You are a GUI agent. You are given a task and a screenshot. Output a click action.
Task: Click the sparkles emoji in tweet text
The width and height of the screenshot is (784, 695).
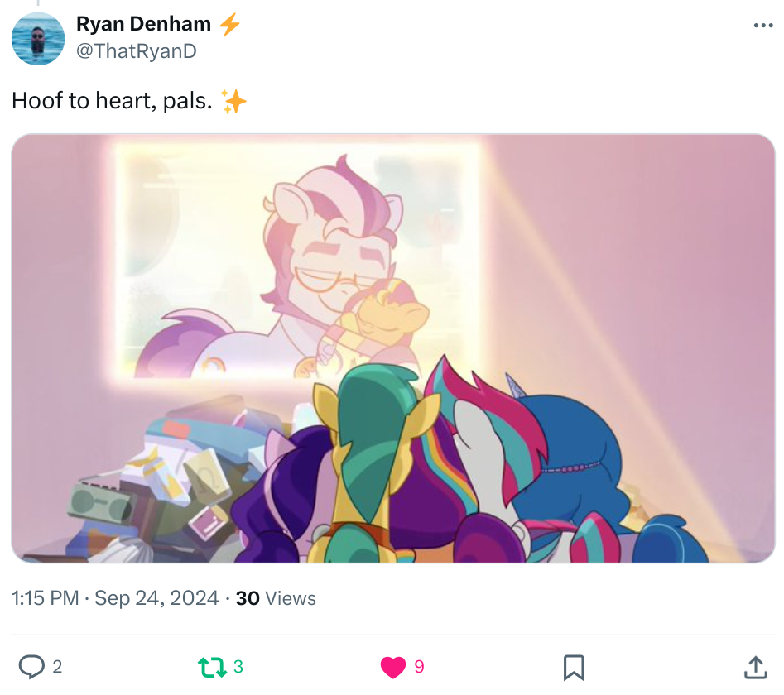(233, 102)
